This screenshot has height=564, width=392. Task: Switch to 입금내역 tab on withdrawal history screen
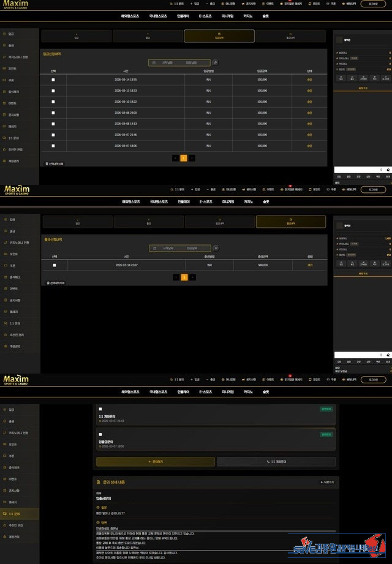(220, 222)
